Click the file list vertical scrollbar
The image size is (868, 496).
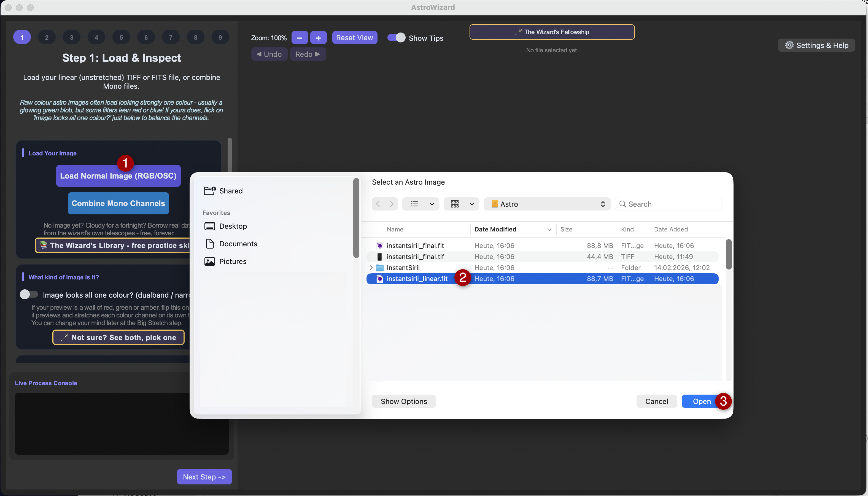click(729, 255)
